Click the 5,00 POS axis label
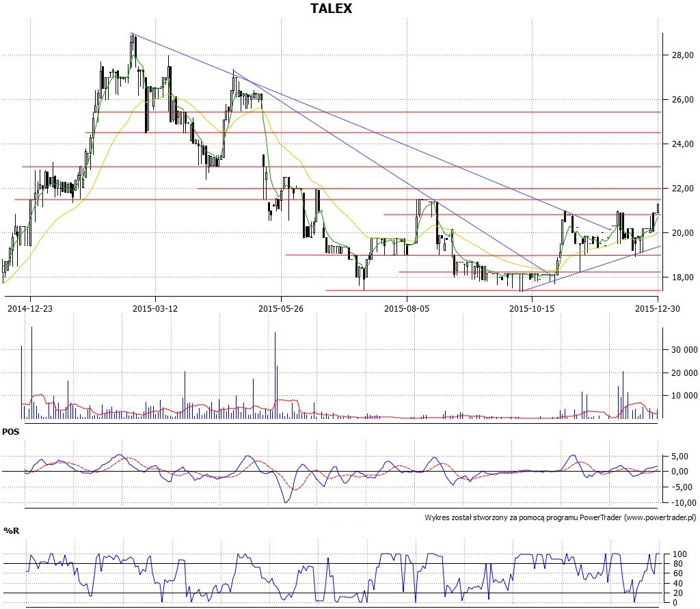The image size is (700, 609). [x=679, y=457]
